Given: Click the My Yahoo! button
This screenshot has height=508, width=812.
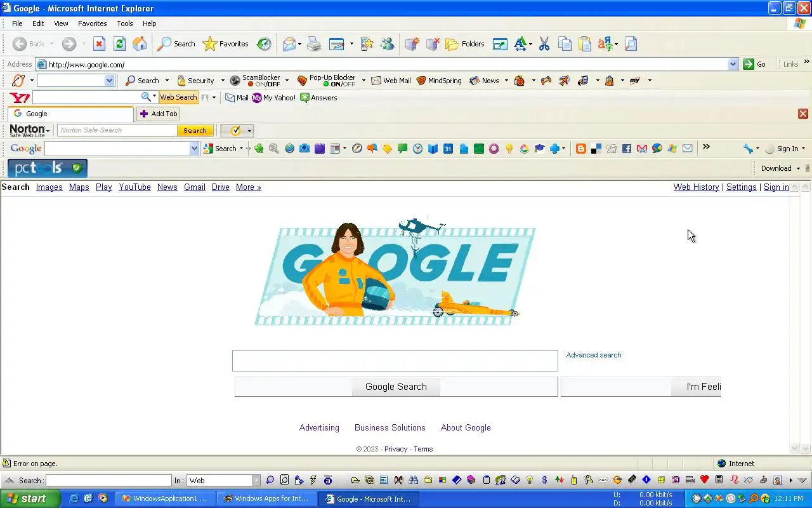Looking at the screenshot, I should (273, 98).
